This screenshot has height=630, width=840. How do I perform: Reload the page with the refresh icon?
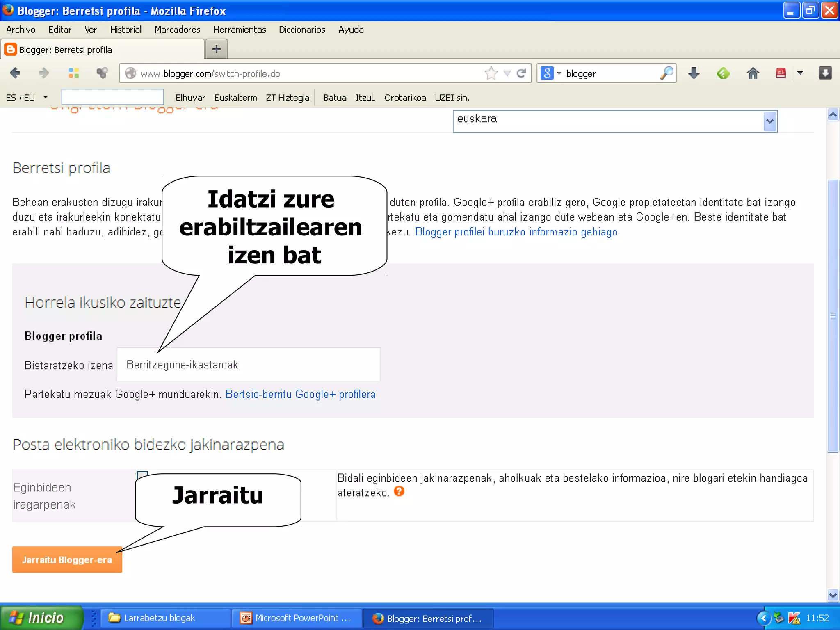(x=521, y=73)
